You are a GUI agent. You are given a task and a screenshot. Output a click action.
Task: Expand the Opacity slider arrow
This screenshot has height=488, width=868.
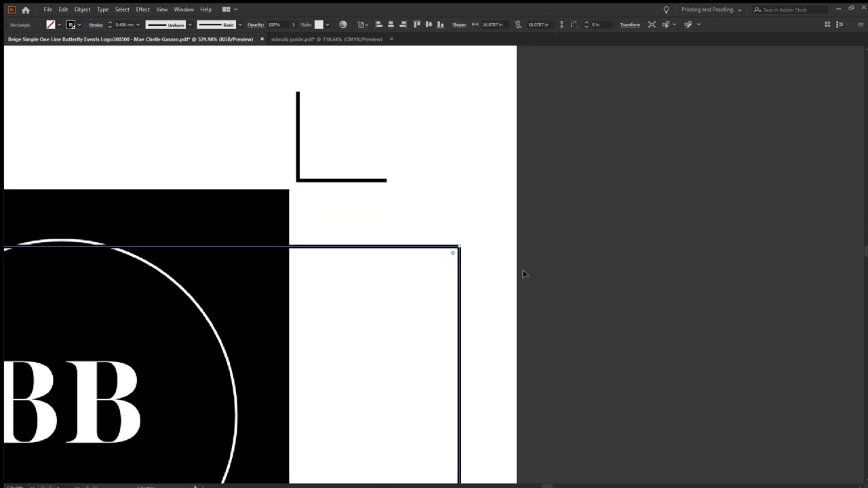[x=293, y=25]
